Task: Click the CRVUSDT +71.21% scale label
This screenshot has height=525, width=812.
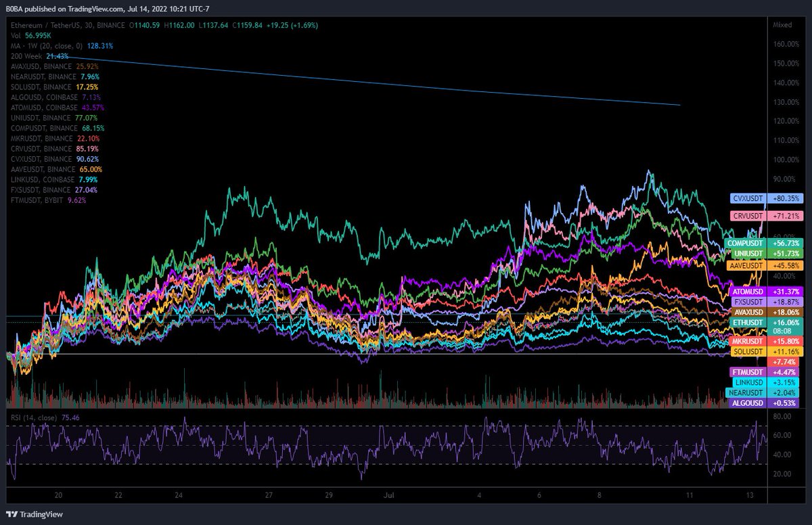Action: click(767, 216)
